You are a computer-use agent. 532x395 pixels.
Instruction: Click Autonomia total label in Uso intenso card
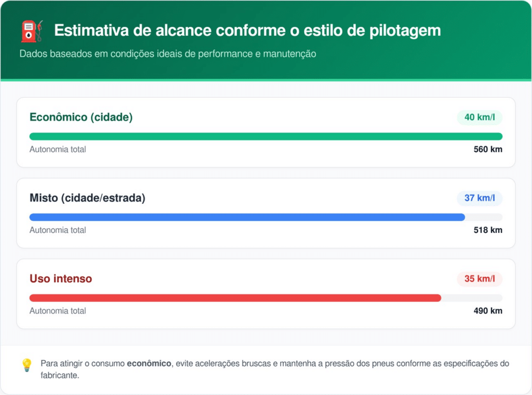(x=58, y=311)
